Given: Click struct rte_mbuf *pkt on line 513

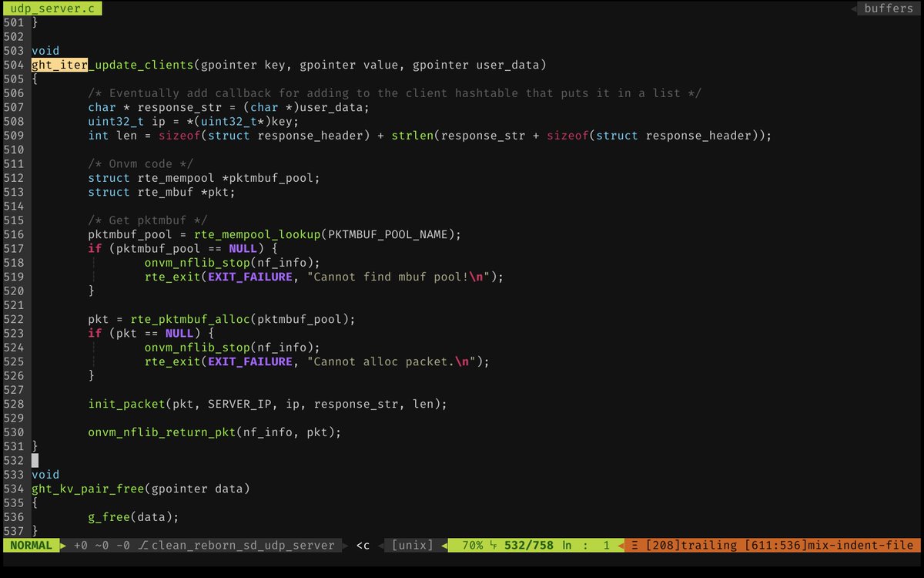Looking at the screenshot, I should (162, 192).
